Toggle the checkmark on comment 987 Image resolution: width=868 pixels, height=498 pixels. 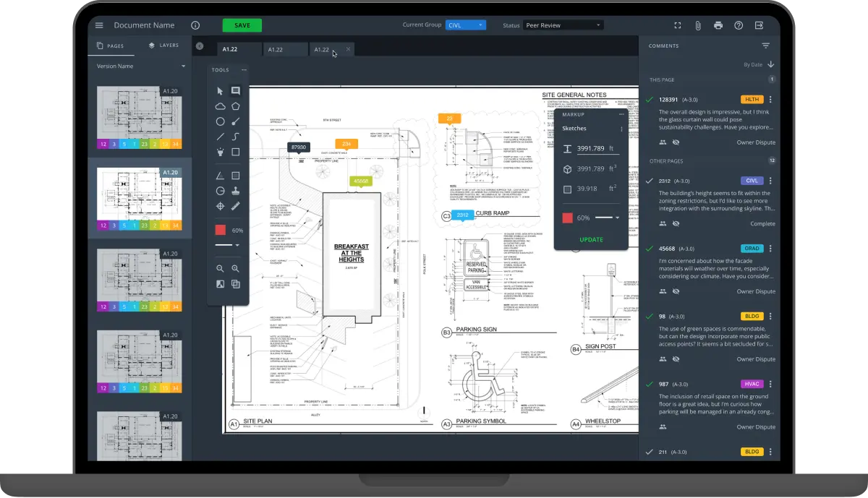pyautogui.click(x=650, y=384)
